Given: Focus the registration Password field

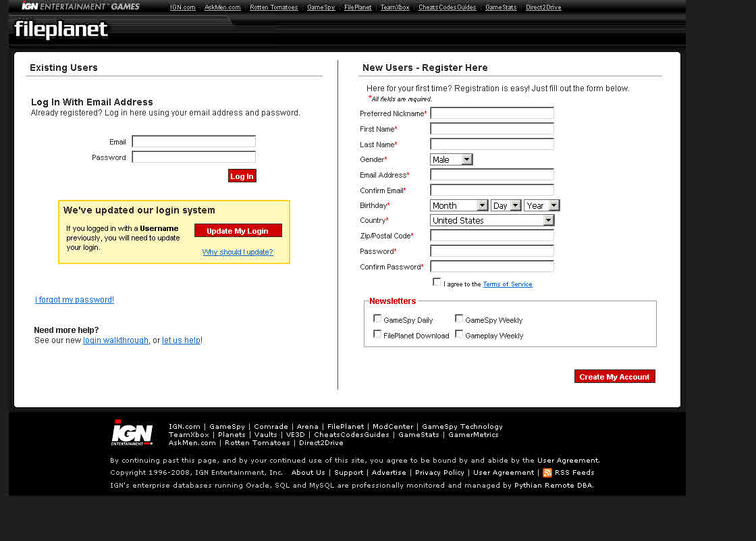Looking at the screenshot, I should click(x=492, y=251).
